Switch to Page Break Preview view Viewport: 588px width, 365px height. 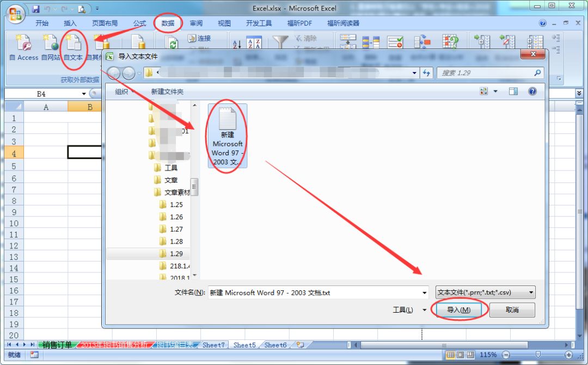click(x=470, y=355)
